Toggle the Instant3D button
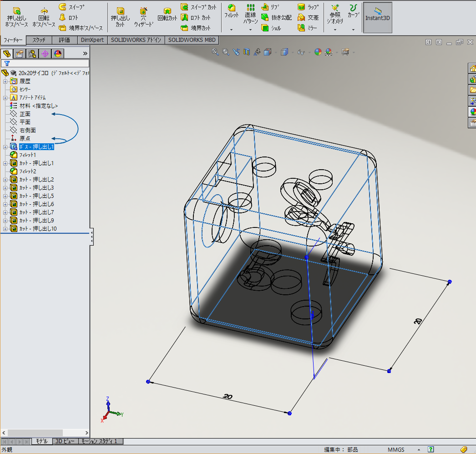Viewport: 476px width, 454px height. point(378,18)
